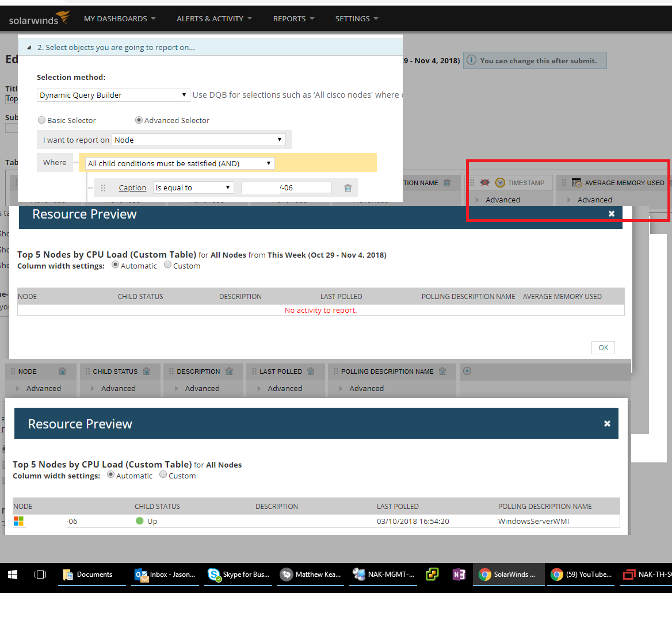The height and width of the screenshot is (628, 672).
Task: Open the 'is equal to' operator dropdown
Action: 193,187
